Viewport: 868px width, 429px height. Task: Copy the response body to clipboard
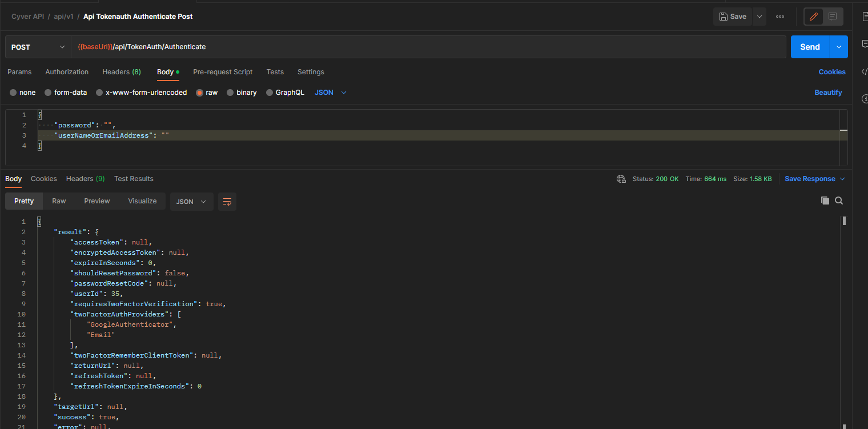tap(825, 201)
